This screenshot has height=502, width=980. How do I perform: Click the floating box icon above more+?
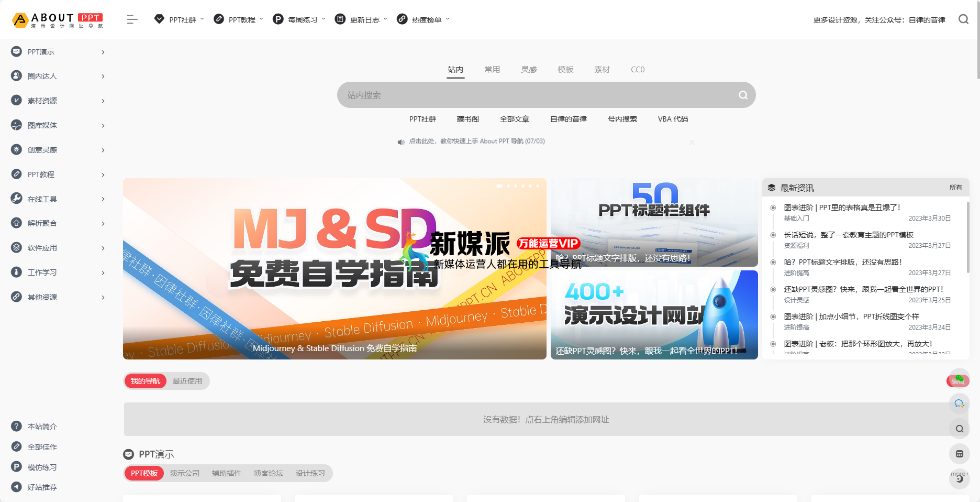960,454
